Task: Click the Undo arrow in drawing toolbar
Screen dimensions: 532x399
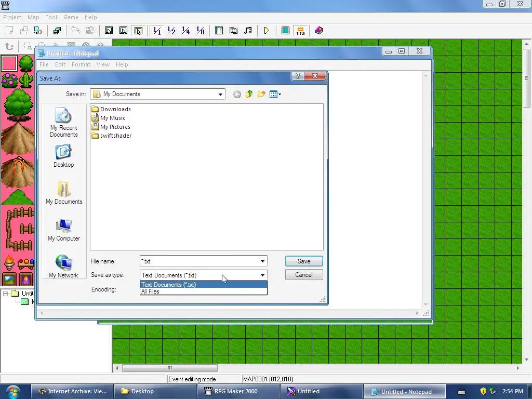Action: (x=9, y=46)
